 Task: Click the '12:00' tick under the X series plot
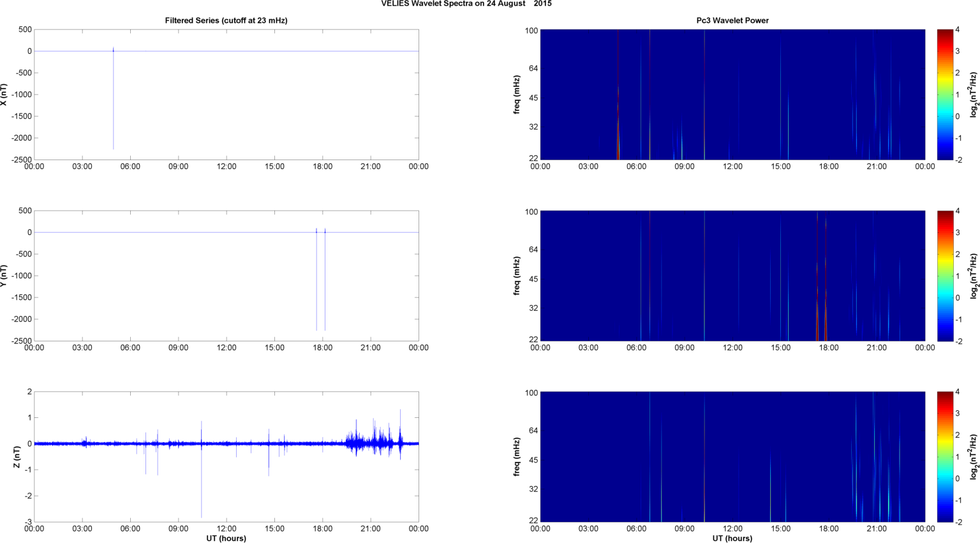[226, 167]
